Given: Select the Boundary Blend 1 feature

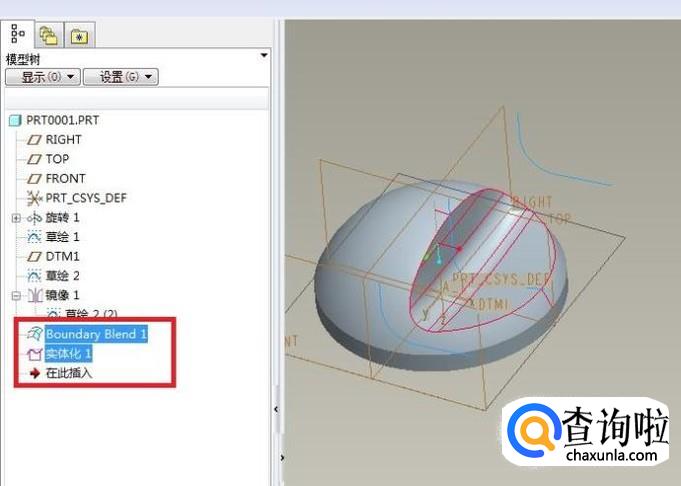Looking at the screenshot, I should pos(96,334).
